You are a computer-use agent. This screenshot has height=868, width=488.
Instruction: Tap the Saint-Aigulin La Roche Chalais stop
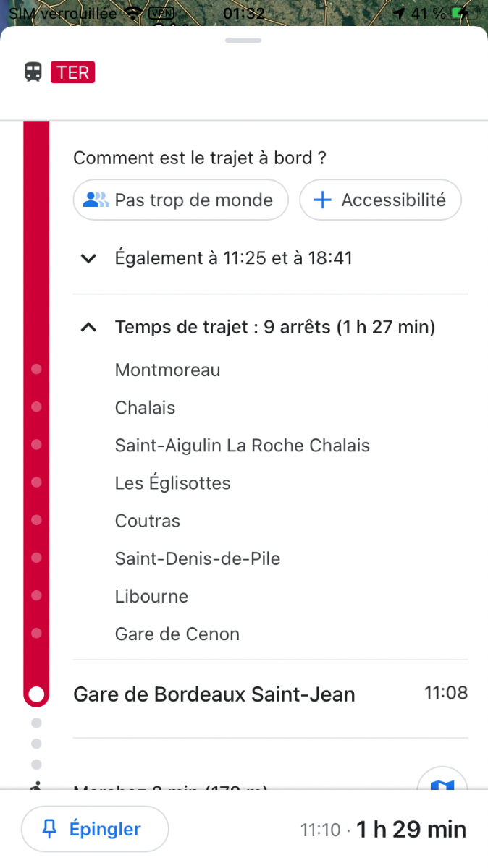(242, 446)
